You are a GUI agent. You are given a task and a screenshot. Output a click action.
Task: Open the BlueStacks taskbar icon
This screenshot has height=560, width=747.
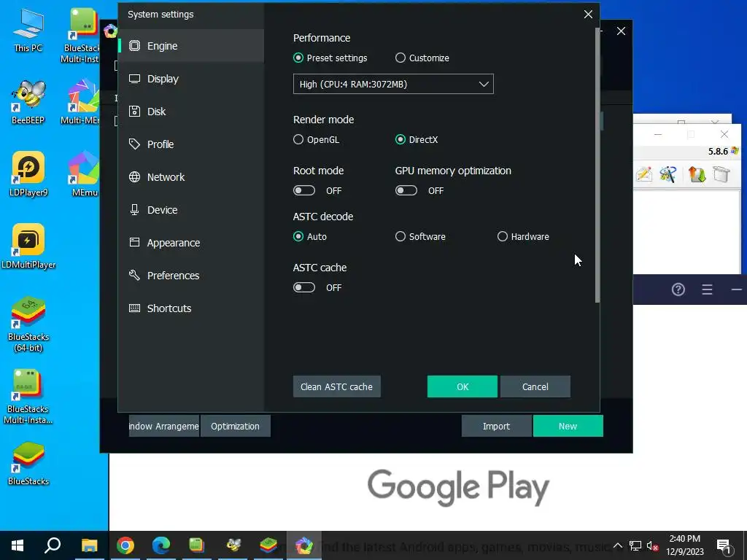tap(268, 545)
